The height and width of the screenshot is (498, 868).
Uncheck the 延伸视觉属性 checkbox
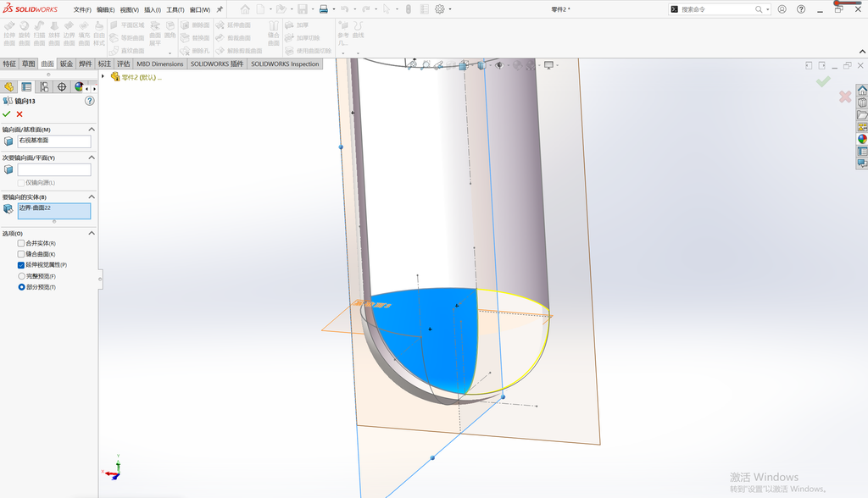[21, 265]
